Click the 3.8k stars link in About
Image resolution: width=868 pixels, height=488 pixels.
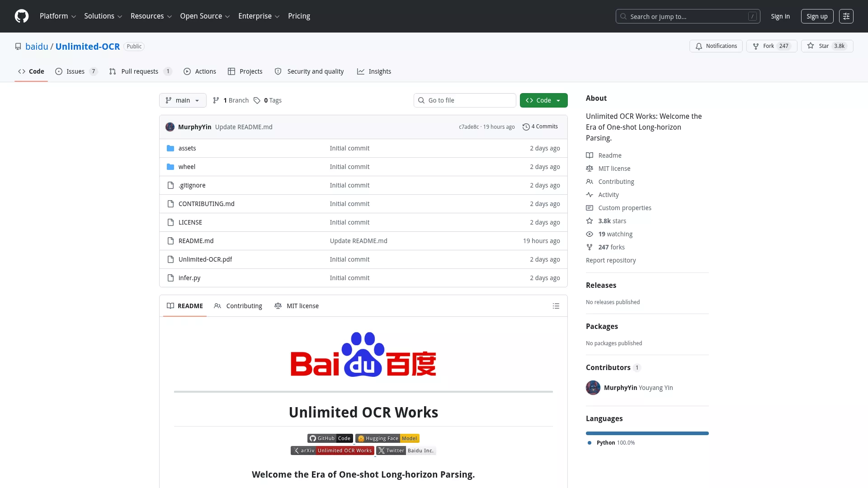coord(612,221)
